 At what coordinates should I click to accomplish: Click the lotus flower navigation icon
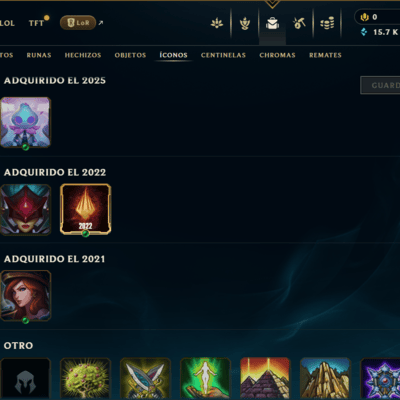217,23
